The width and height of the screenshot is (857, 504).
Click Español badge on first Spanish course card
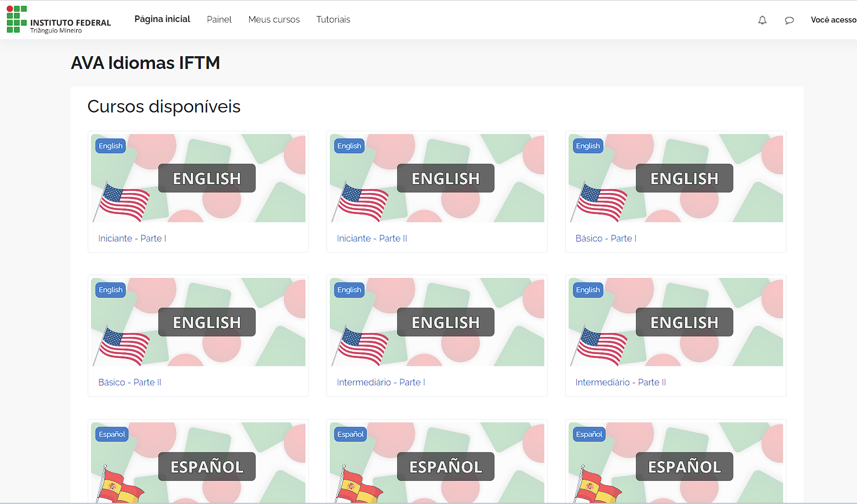click(x=112, y=435)
